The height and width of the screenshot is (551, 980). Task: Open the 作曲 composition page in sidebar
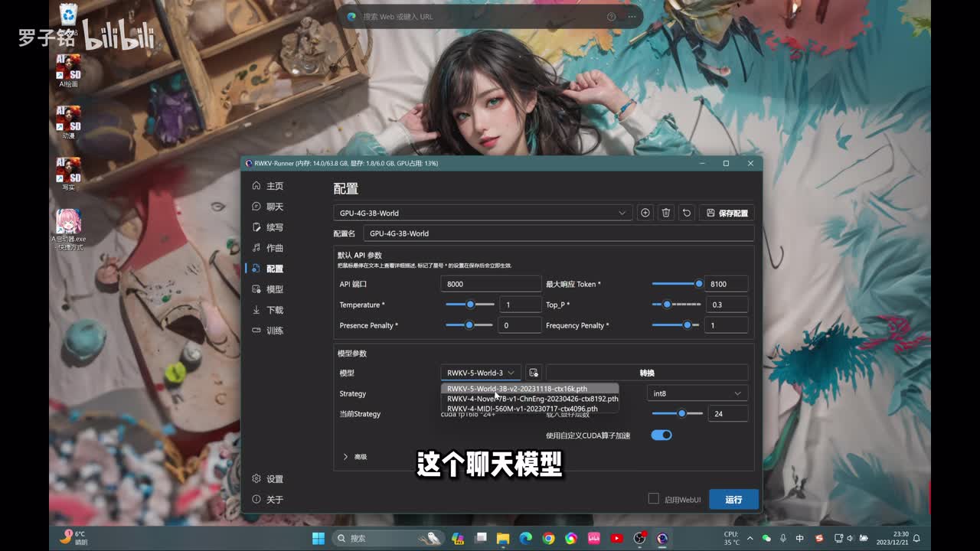tap(274, 248)
